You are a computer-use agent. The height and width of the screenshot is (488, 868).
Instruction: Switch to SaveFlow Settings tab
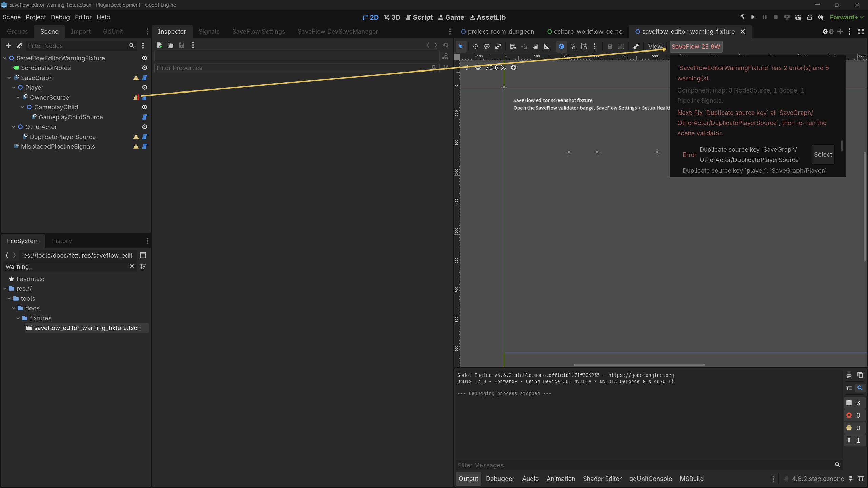click(x=259, y=32)
